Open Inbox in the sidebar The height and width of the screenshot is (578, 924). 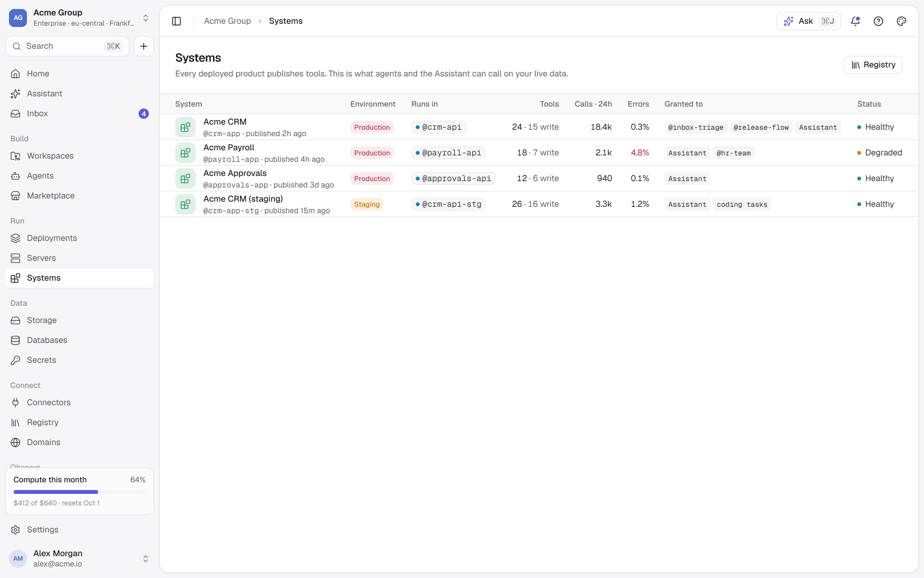[x=80, y=114]
